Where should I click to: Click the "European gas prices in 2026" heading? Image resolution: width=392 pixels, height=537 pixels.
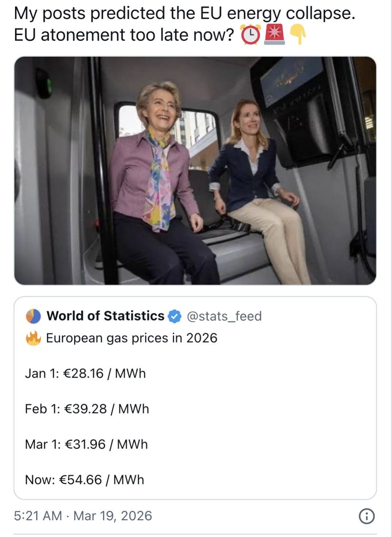132,338
